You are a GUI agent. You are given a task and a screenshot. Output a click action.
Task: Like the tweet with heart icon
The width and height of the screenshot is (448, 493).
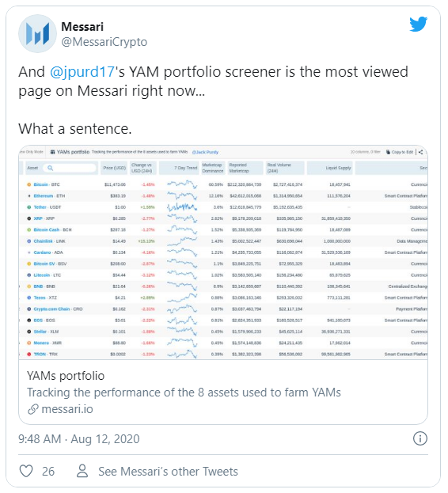[26, 471]
